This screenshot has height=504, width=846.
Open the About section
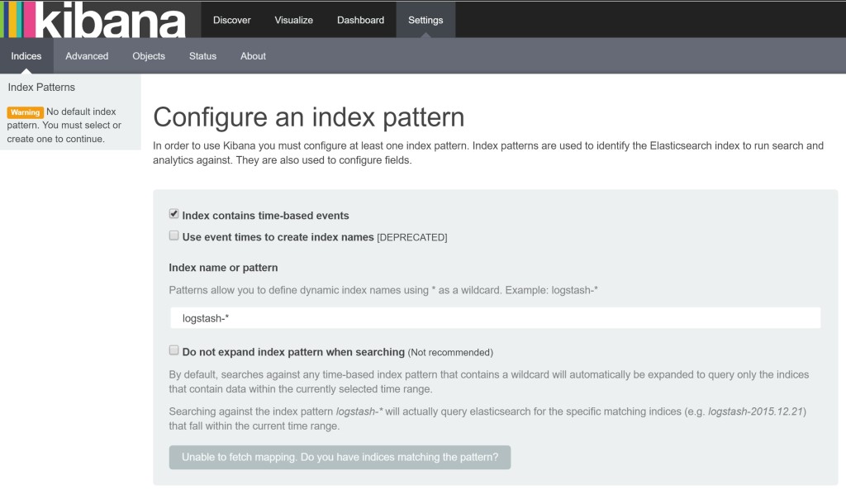point(253,56)
